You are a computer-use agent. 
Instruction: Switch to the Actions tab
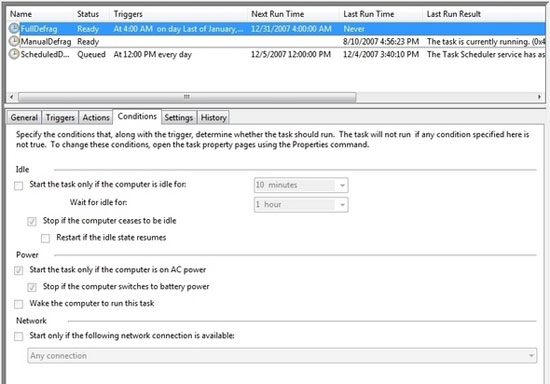click(96, 117)
